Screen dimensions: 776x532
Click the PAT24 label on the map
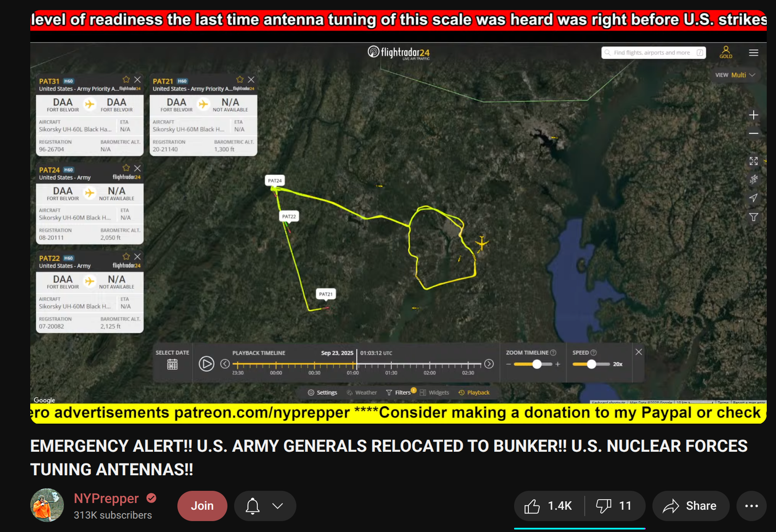(x=275, y=181)
